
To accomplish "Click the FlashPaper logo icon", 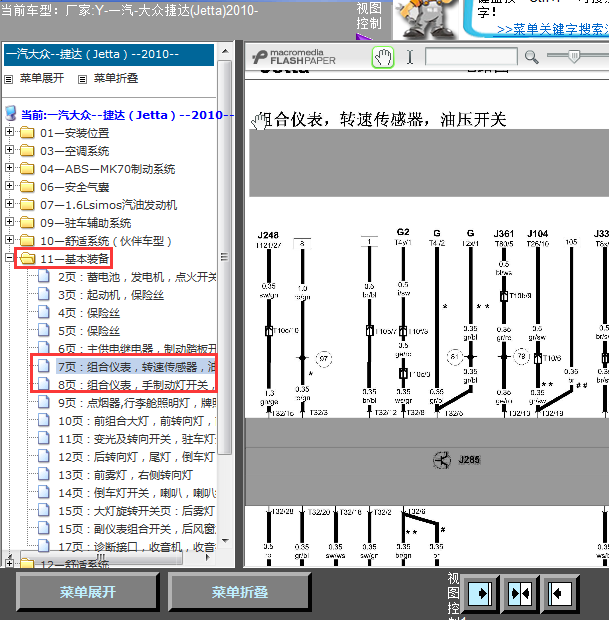I will 260,57.
